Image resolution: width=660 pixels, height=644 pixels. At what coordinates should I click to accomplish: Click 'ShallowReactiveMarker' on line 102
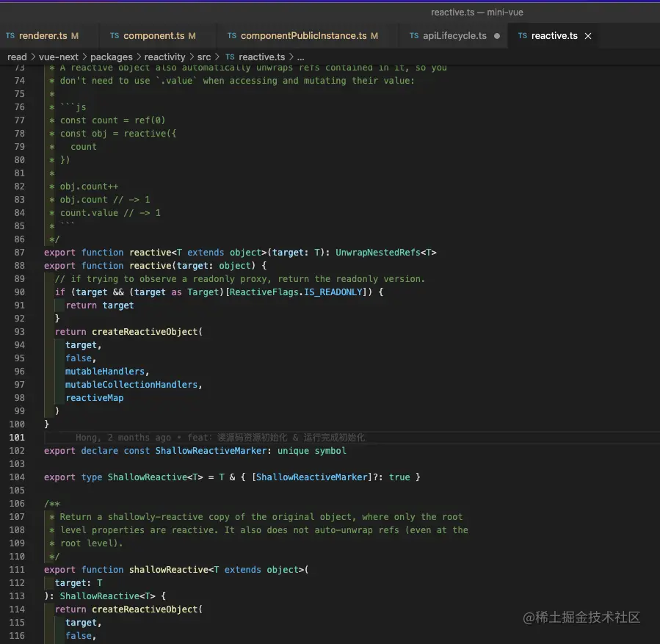[211, 451]
